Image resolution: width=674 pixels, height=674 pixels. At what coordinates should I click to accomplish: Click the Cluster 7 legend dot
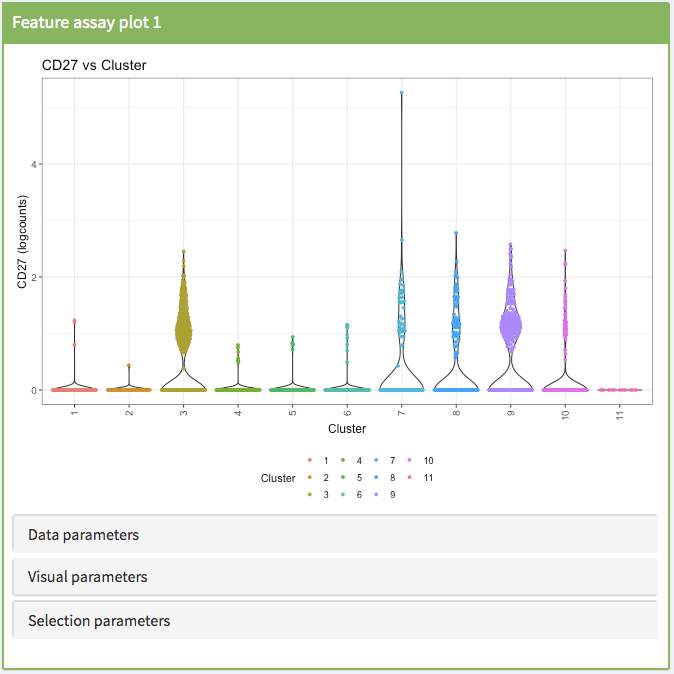(377, 460)
